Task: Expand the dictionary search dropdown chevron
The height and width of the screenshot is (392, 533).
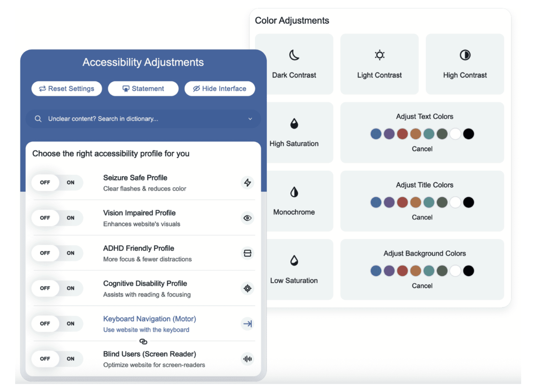Action: pos(250,119)
